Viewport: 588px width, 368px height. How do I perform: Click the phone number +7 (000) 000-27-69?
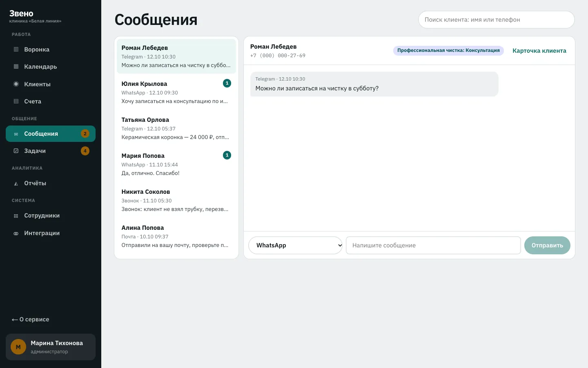pos(278,56)
